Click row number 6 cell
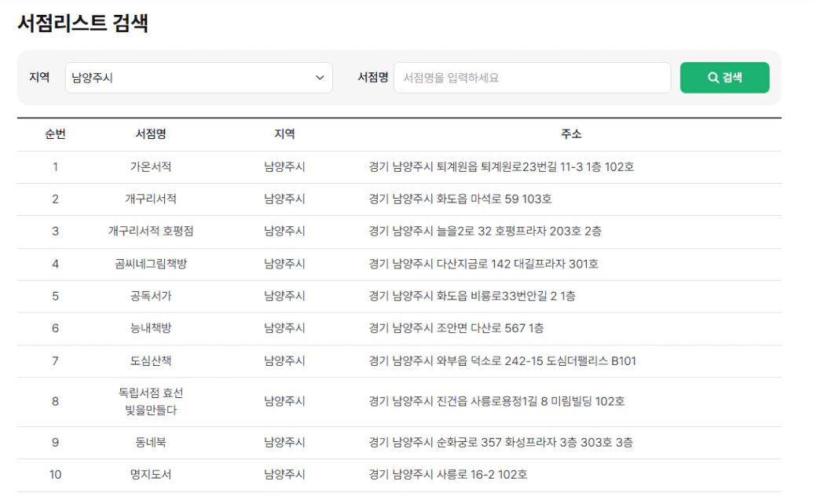 click(x=55, y=328)
